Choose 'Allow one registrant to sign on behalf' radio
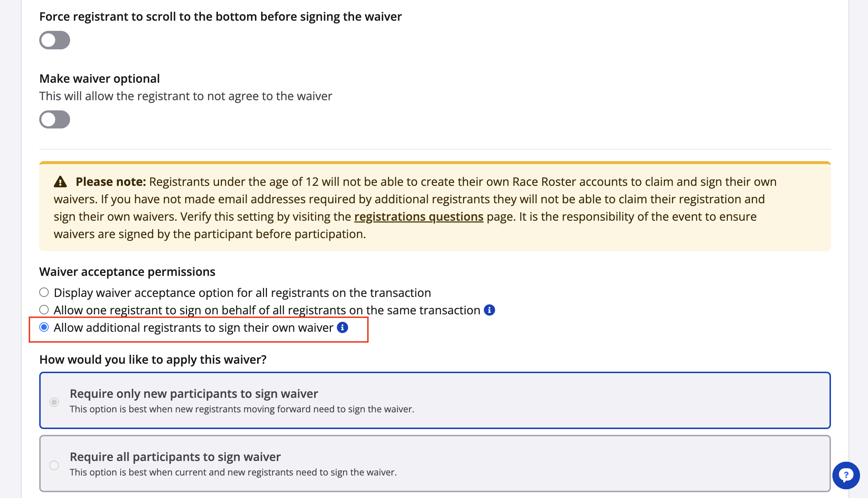 [44, 310]
